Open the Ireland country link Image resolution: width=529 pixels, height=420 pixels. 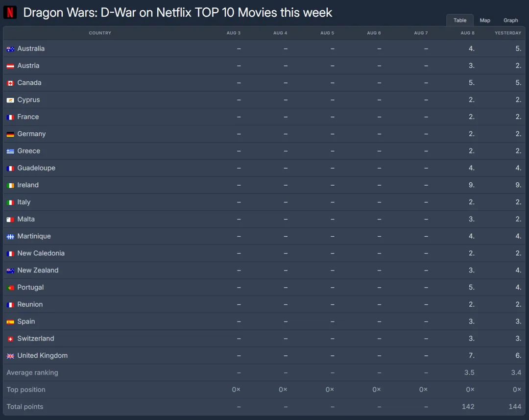(28, 185)
